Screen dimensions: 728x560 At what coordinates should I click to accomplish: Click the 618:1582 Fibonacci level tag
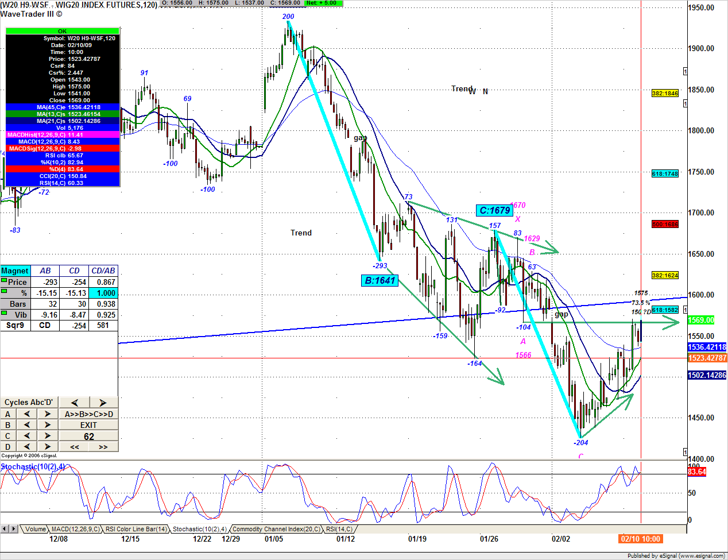(x=665, y=310)
